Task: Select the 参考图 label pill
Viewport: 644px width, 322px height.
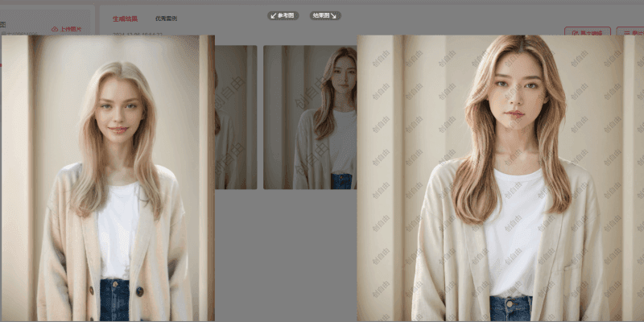Action: [283, 15]
